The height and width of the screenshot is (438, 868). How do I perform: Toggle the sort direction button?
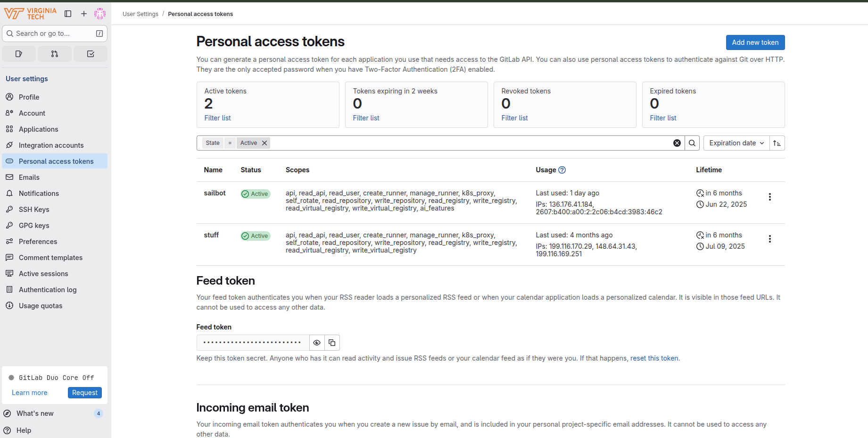pos(777,143)
